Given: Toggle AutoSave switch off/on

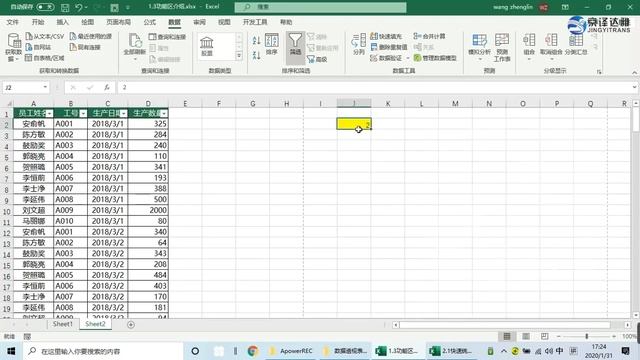Looking at the screenshot, I should point(45,7).
